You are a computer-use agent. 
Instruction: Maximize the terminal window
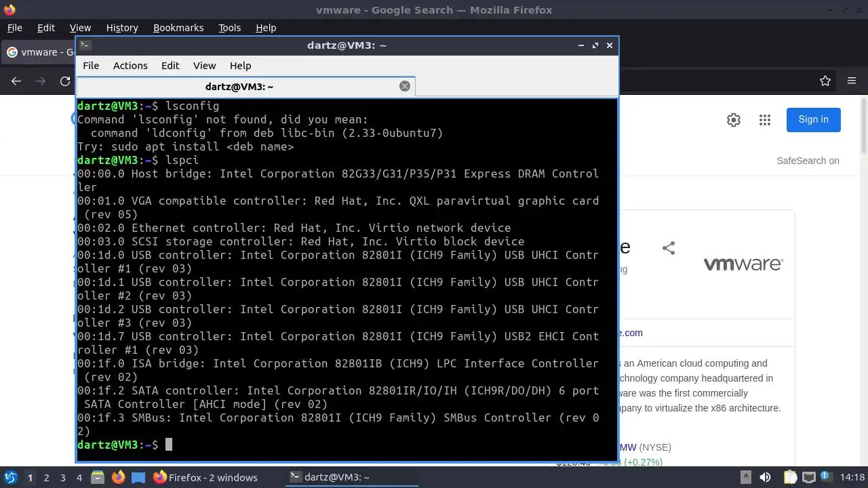click(x=595, y=45)
